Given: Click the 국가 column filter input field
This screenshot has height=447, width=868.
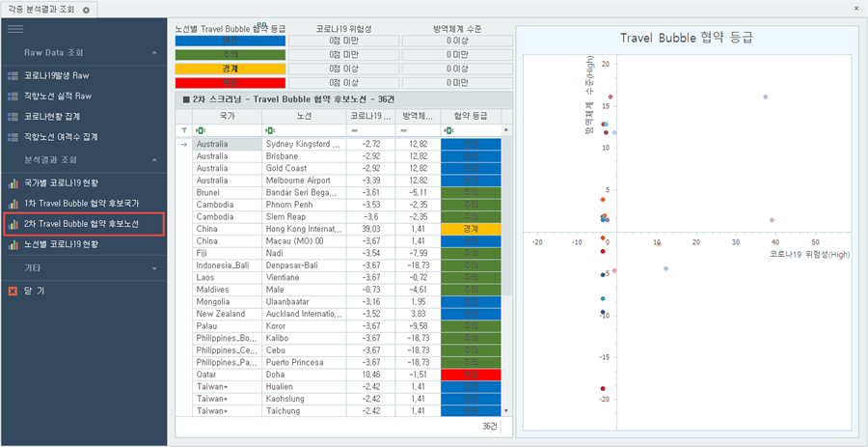Looking at the screenshot, I should (227, 129).
